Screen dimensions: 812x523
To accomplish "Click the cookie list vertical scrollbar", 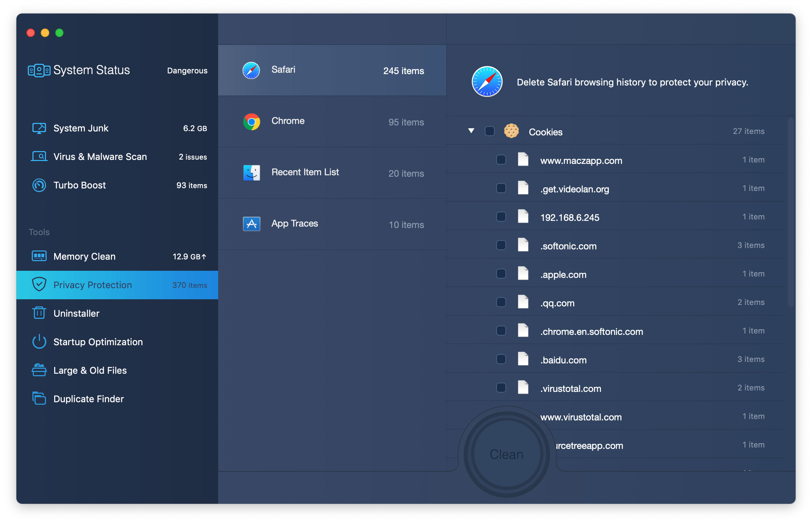I will 791,212.
